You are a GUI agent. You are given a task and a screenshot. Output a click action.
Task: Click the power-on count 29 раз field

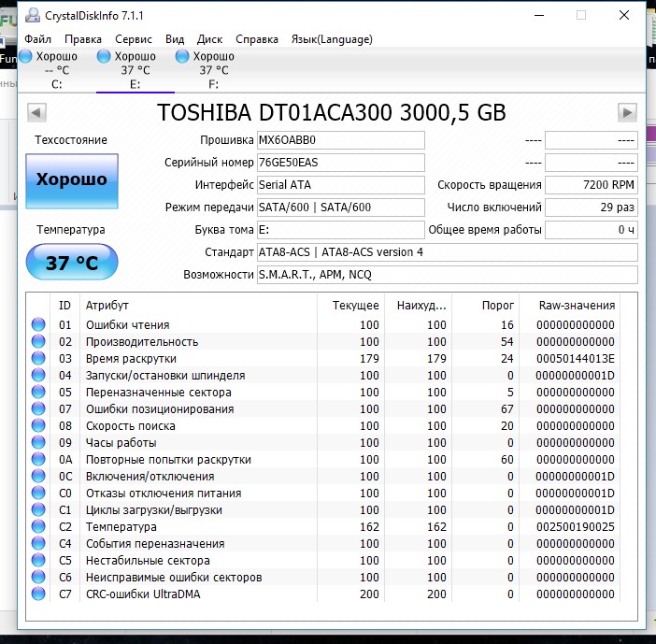pos(592,208)
